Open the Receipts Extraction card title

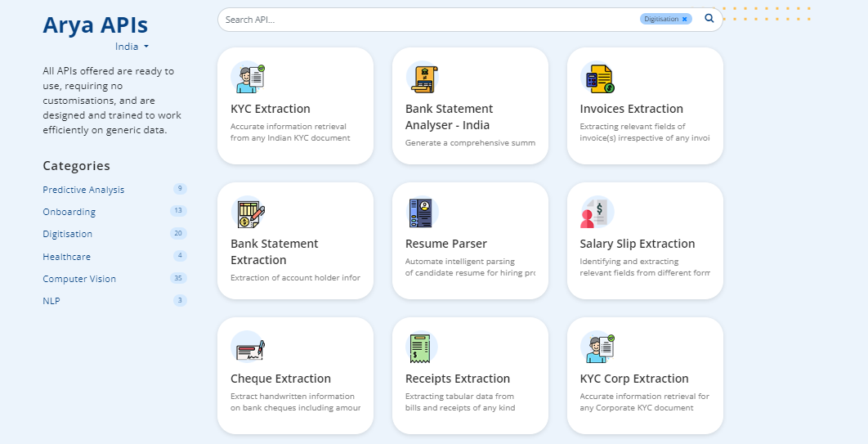tap(458, 379)
